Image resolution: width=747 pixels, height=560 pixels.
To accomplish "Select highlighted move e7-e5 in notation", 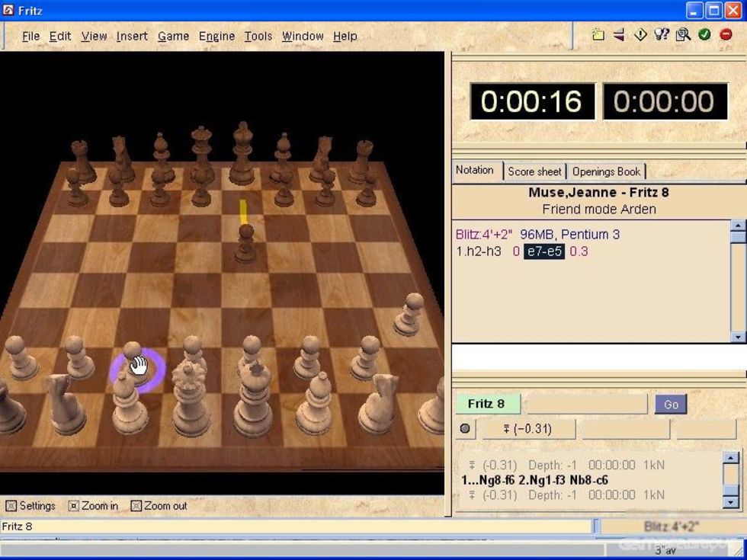I will tap(544, 251).
